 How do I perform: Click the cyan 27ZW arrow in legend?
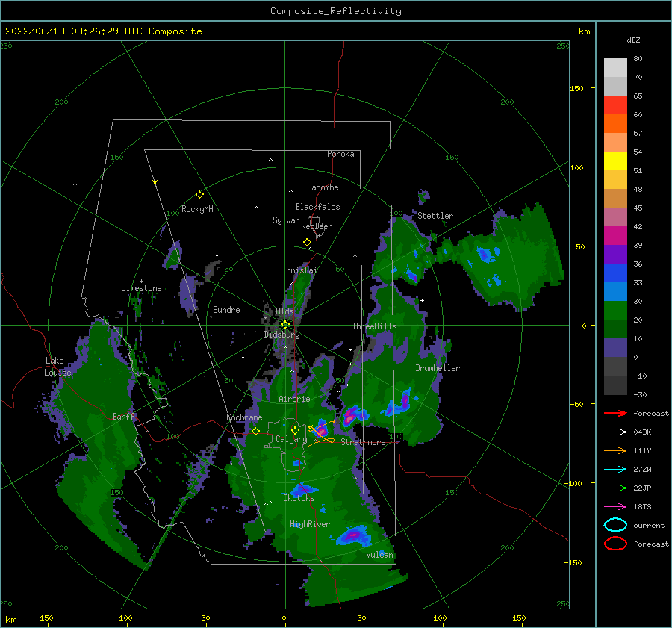click(x=616, y=470)
